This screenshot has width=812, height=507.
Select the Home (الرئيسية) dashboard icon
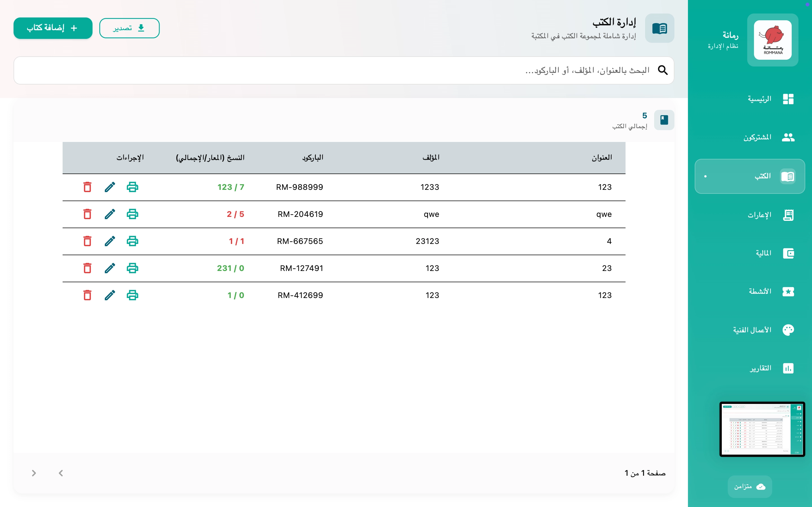pos(788,99)
